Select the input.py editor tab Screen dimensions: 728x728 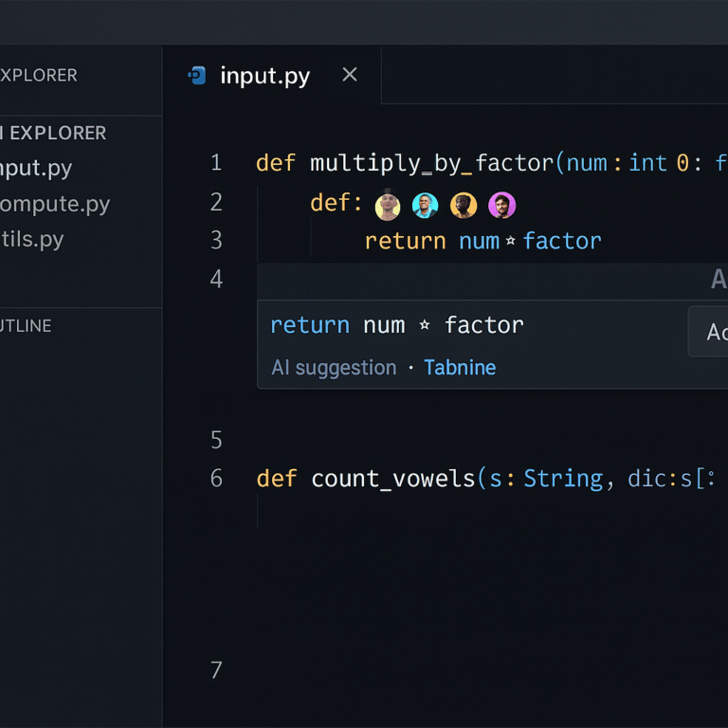coord(272,75)
